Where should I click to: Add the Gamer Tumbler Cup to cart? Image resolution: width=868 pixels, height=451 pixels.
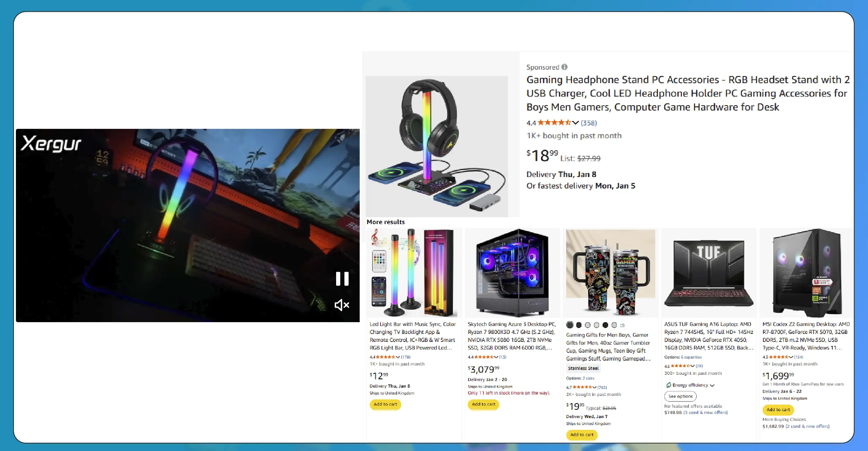(582, 435)
